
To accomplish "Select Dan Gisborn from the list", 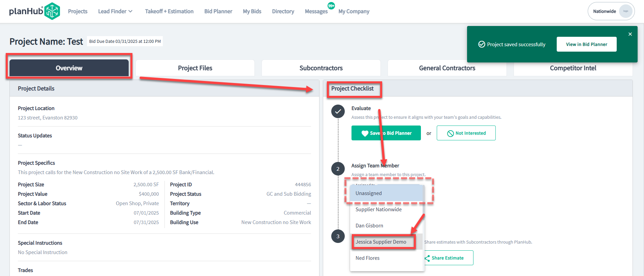I will click(387, 225).
